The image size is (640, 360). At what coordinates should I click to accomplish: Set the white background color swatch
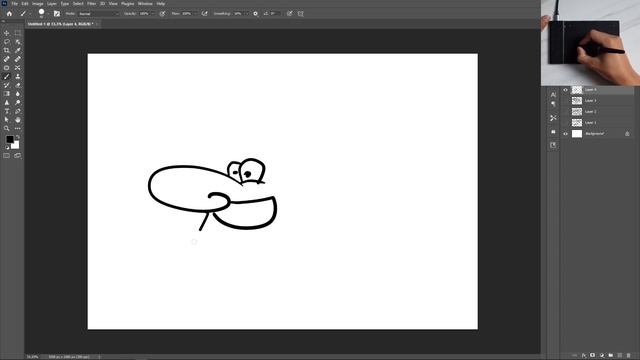coord(16,146)
